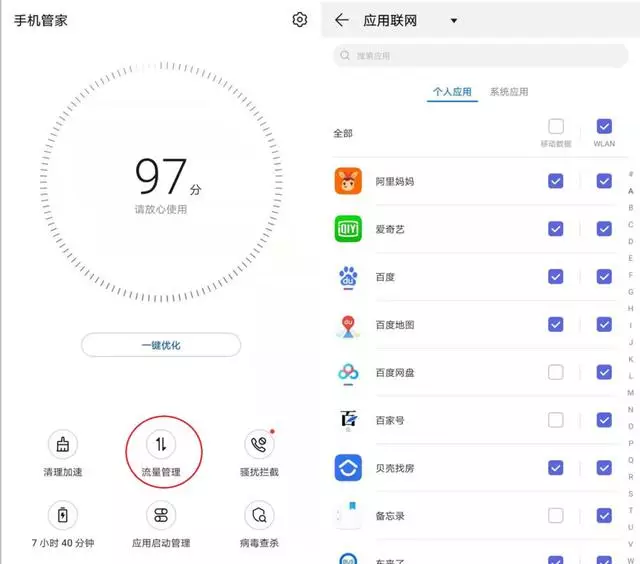Jump to letter S in index

(x=631, y=494)
